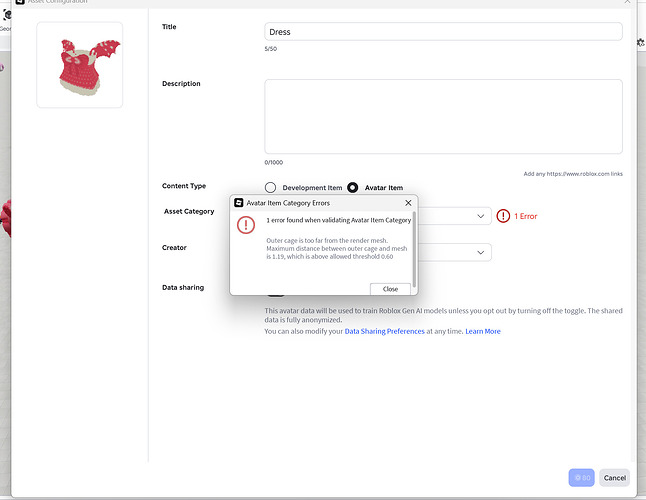Click the Roblox Studio icon in the error dialog title
Image resolution: width=646 pixels, height=500 pixels.
[239, 203]
